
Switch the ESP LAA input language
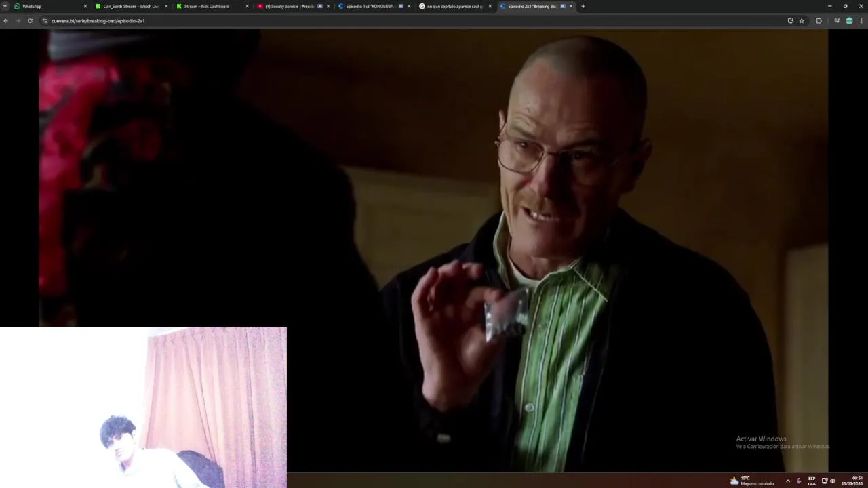(812, 481)
